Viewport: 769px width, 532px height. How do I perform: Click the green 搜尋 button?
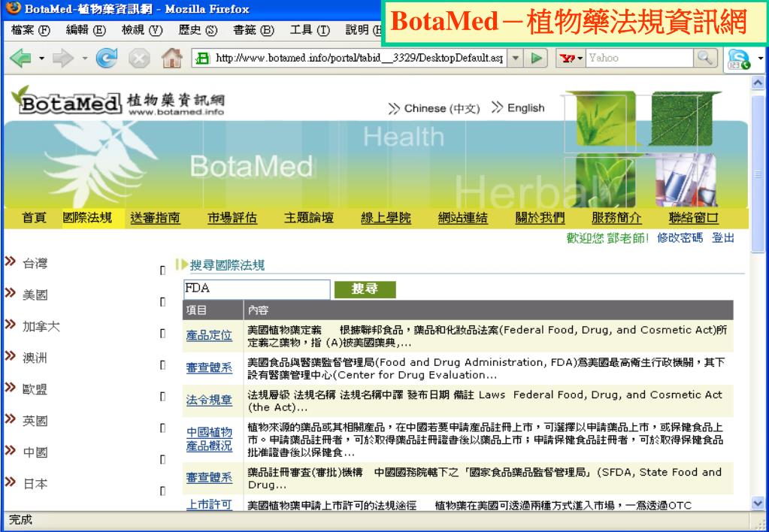365,289
